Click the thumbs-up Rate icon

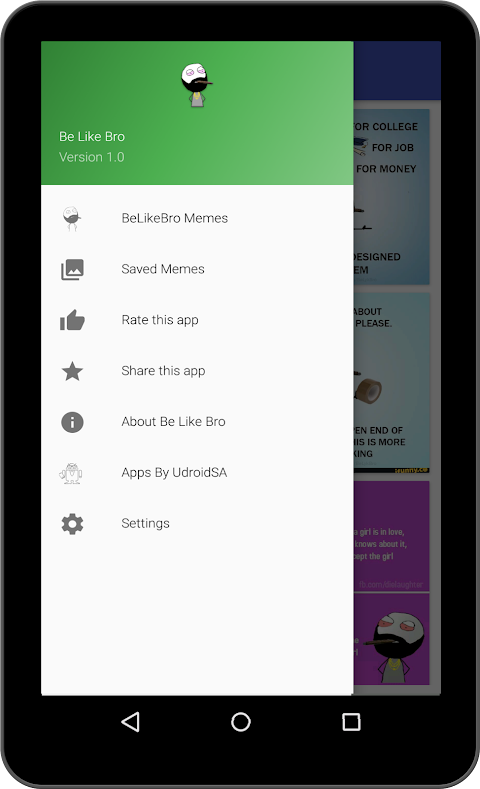tap(72, 320)
